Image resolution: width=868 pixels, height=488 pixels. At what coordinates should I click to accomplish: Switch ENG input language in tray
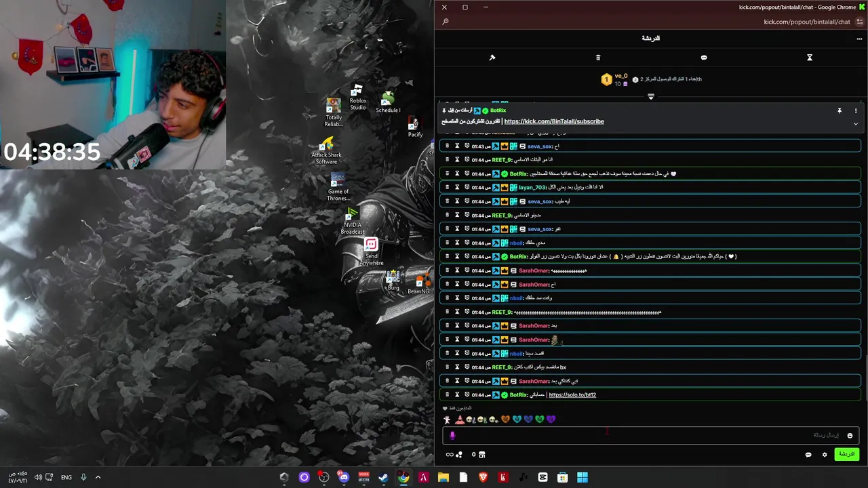(66, 477)
